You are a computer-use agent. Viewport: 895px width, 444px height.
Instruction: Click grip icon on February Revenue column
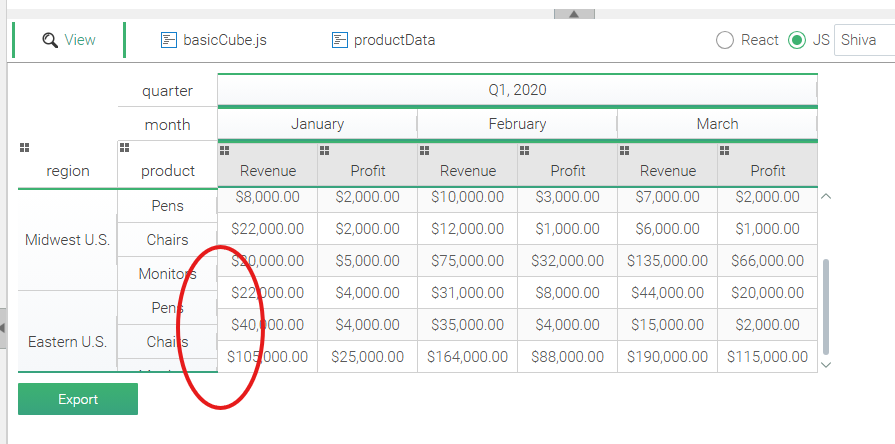tap(424, 150)
